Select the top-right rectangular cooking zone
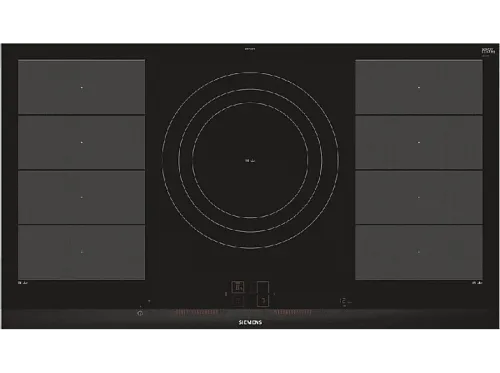Image resolution: width=500 pixels, height=373 pixels. point(419,87)
